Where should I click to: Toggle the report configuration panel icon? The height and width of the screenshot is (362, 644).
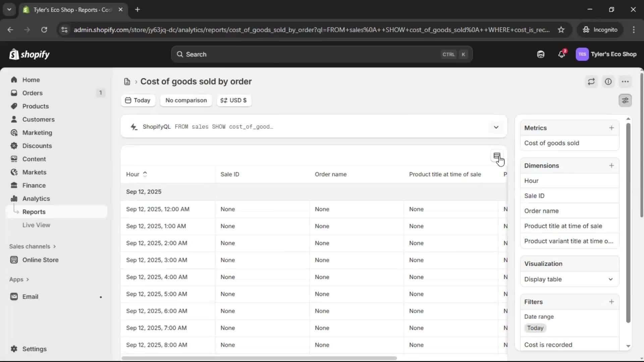[625, 100]
